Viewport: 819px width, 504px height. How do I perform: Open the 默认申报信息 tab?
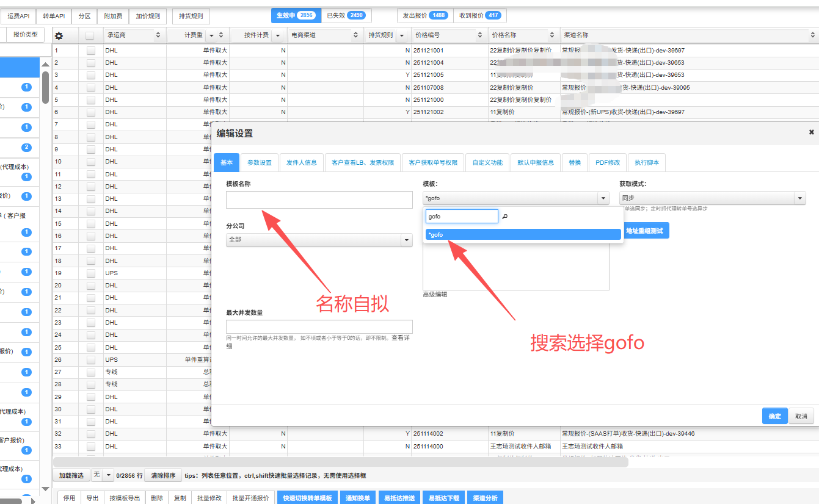pyautogui.click(x=536, y=162)
